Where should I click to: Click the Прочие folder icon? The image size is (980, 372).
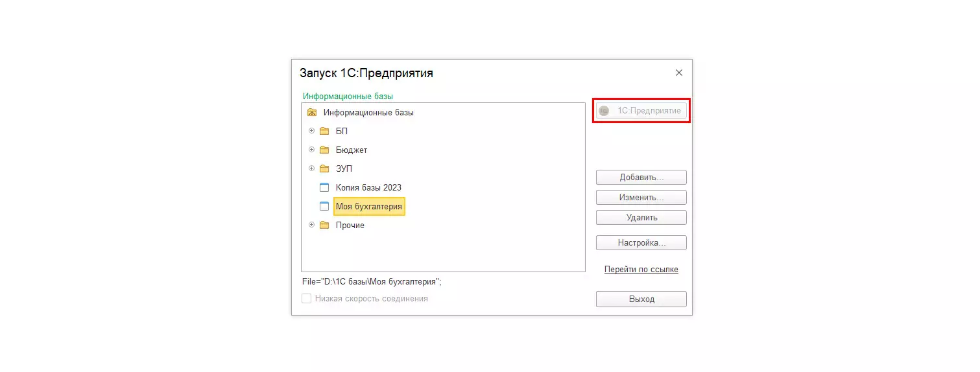324,225
